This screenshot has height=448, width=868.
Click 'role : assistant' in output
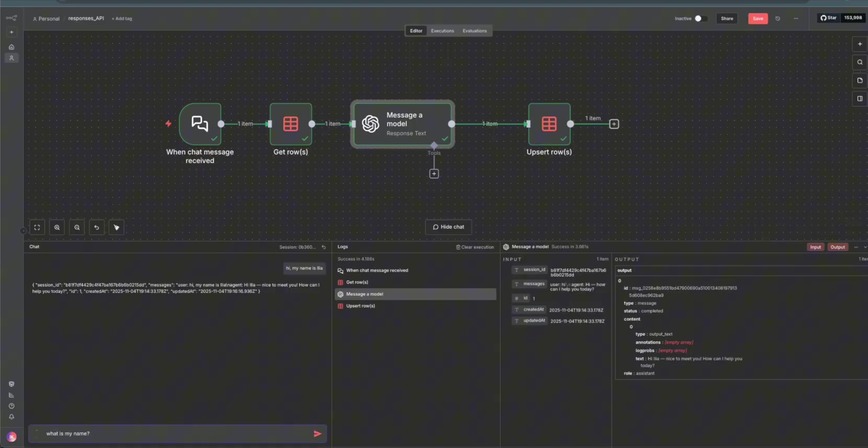pyautogui.click(x=639, y=373)
